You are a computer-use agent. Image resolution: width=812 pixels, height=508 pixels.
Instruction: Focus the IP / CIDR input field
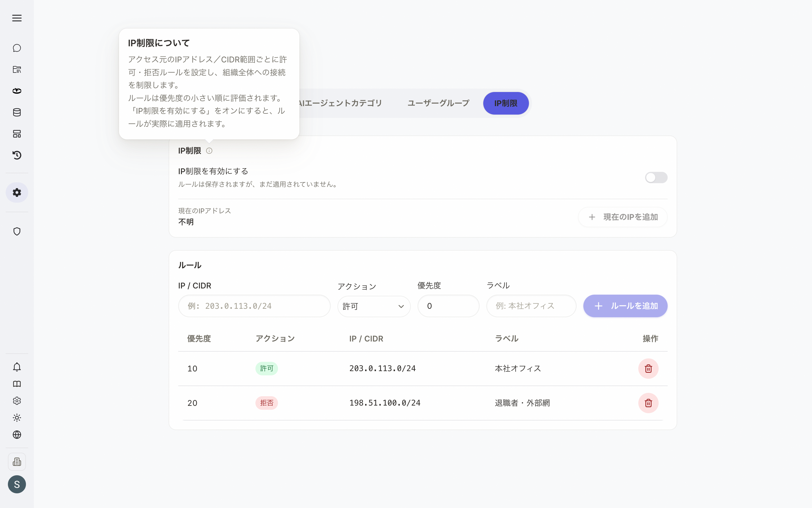(x=254, y=306)
